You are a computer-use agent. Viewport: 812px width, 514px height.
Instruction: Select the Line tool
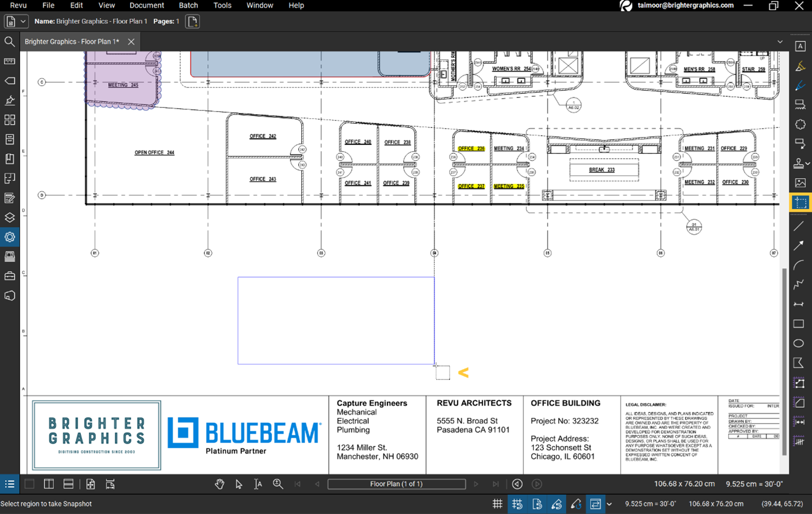[x=799, y=226]
